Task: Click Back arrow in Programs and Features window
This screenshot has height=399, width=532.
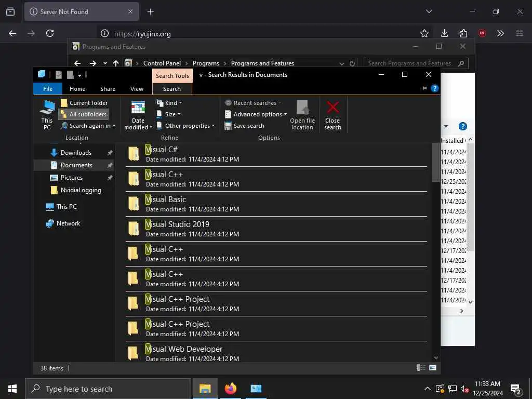Action: pos(77,63)
